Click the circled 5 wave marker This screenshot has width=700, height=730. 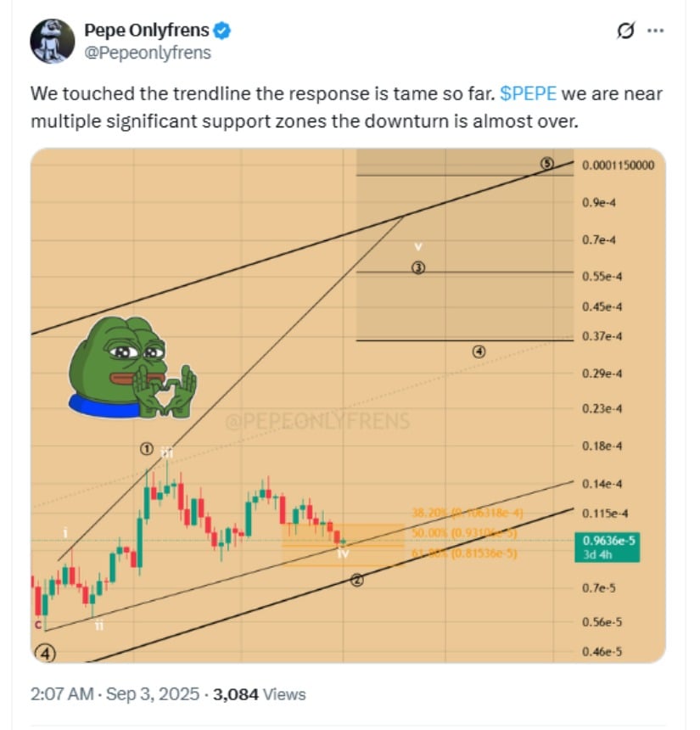coord(547,164)
